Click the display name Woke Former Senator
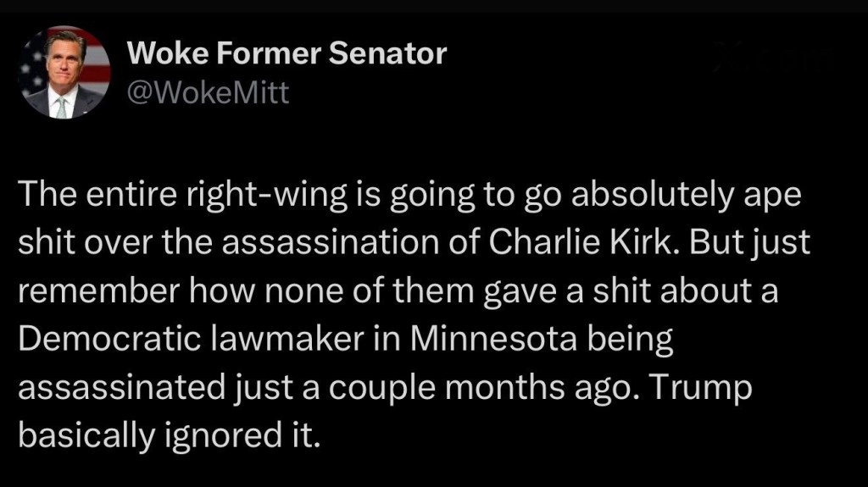 tap(287, 53)
